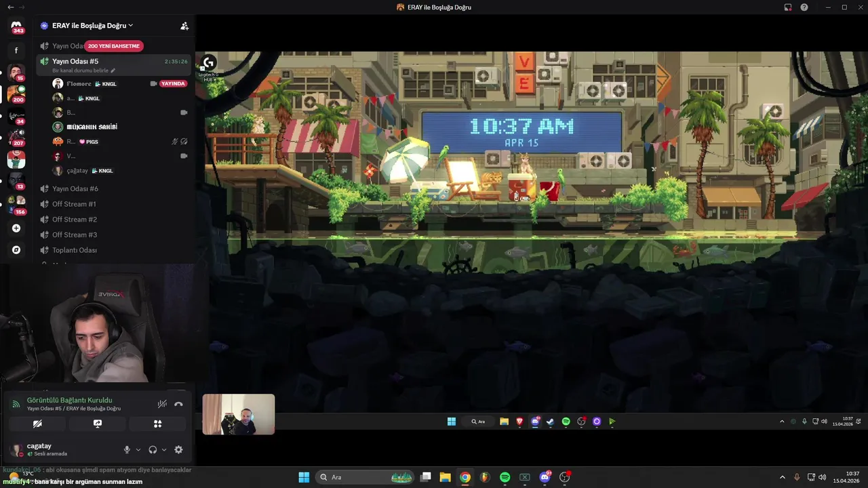Open Task View on local taskbar
The width and height of the screenshot is (868, 488).
(425, 477)
